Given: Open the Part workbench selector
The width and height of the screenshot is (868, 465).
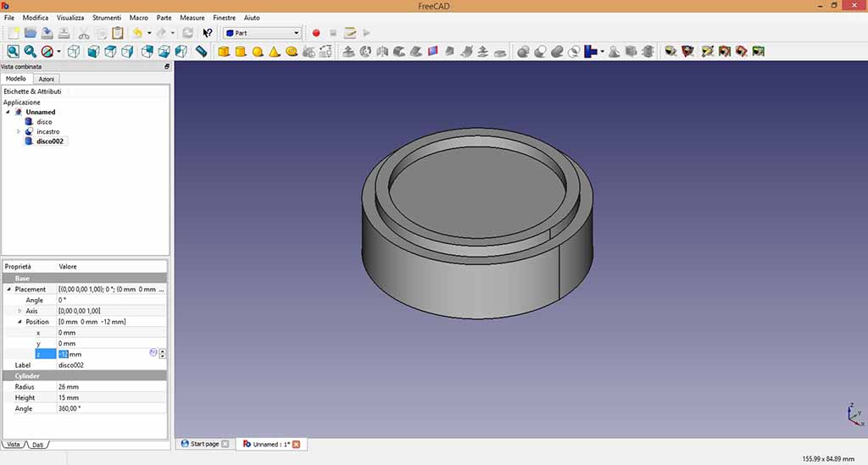Looking at the screenshot, I should (x=262, y=33).
